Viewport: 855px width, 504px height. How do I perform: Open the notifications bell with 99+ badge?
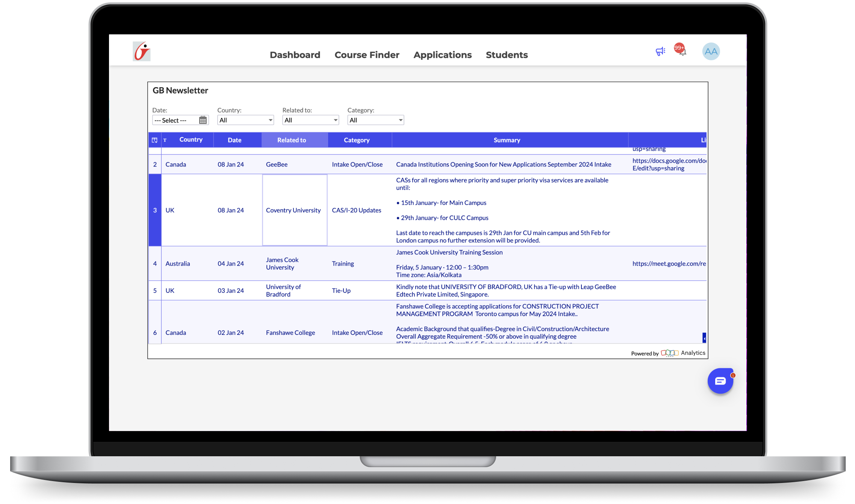click(x=681, y=50)
